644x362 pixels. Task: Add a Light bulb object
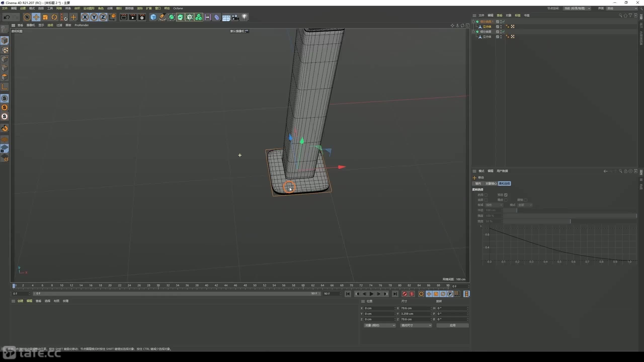pyautogui.click(x=244, y=17)
